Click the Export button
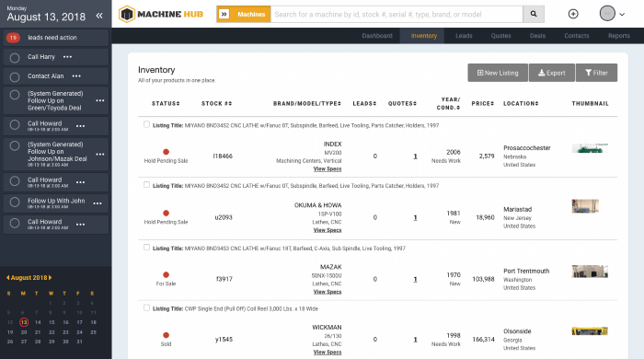This screenshot has width=644, height=359. click(552, 73)
